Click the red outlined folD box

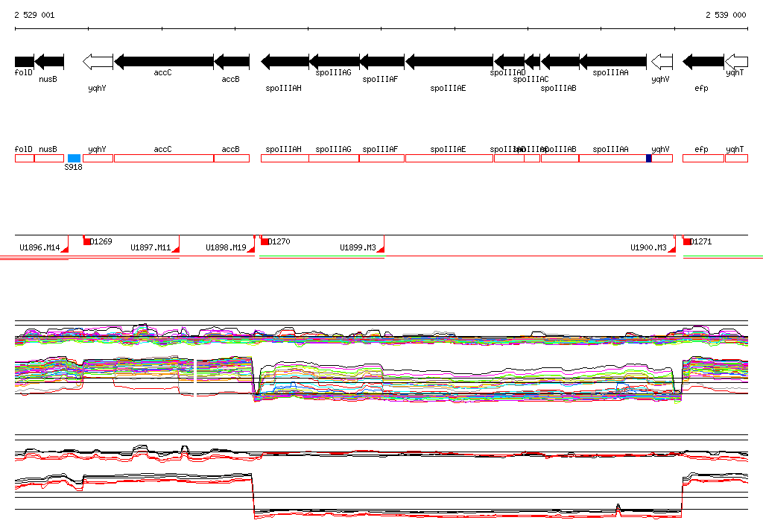(x=25, y=158)
